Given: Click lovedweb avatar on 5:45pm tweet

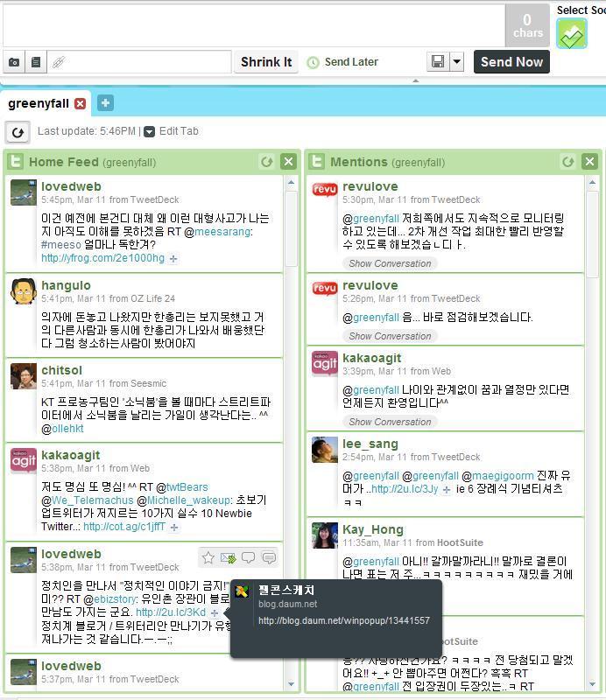Looking at the screenshot, I should pyautogui.click(x=24, y=192).
